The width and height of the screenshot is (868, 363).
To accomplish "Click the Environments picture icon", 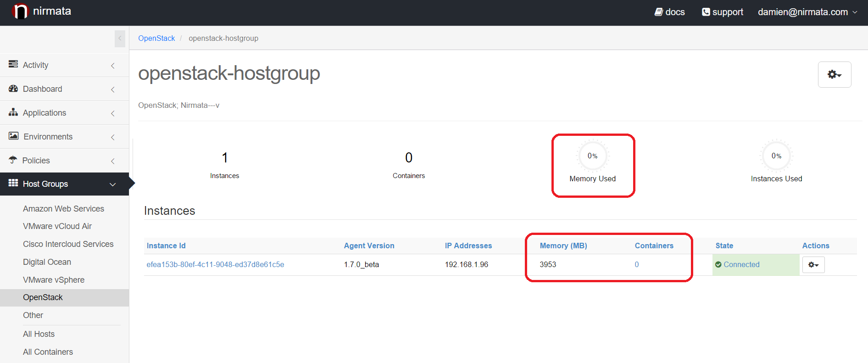I will [x=14, y=136].
